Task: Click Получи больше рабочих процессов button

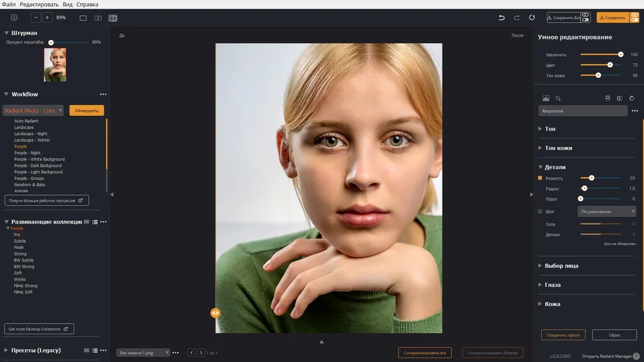Action: 46,200
